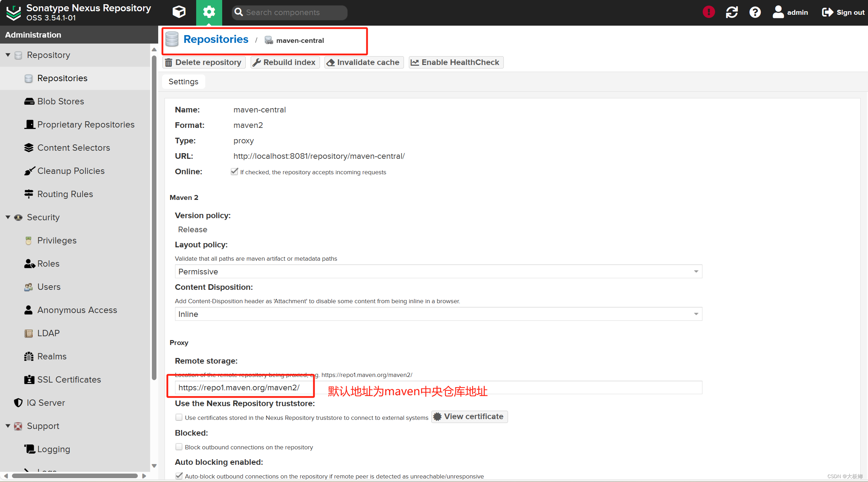
Task: Click the Proprietary Repositories door icon
Action: [30, 124]
